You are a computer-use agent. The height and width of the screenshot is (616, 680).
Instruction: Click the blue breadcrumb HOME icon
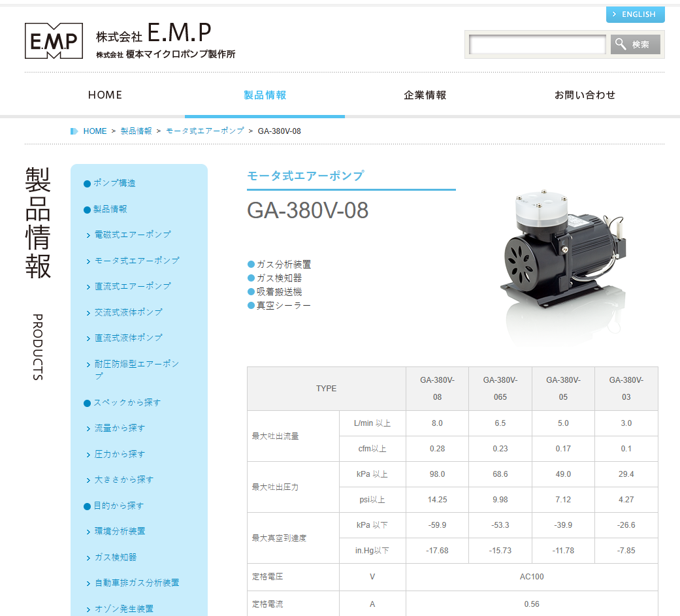pyautogui.click(x=74, y=131)
